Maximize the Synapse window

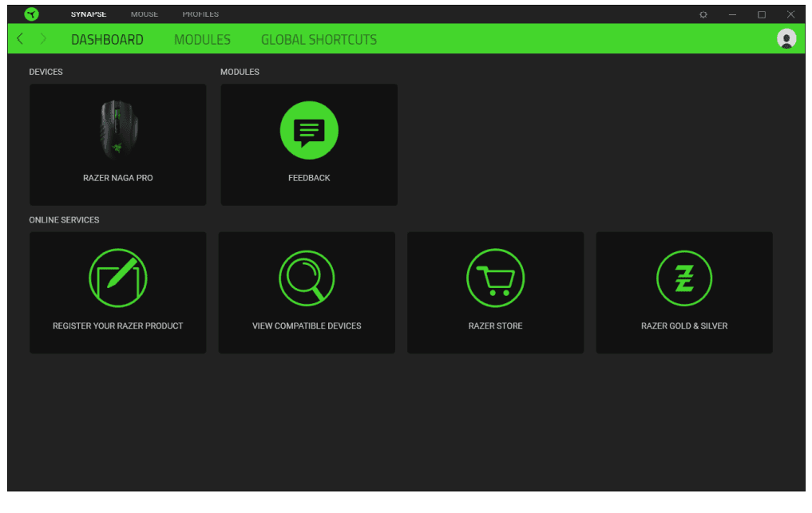(762, 14)
